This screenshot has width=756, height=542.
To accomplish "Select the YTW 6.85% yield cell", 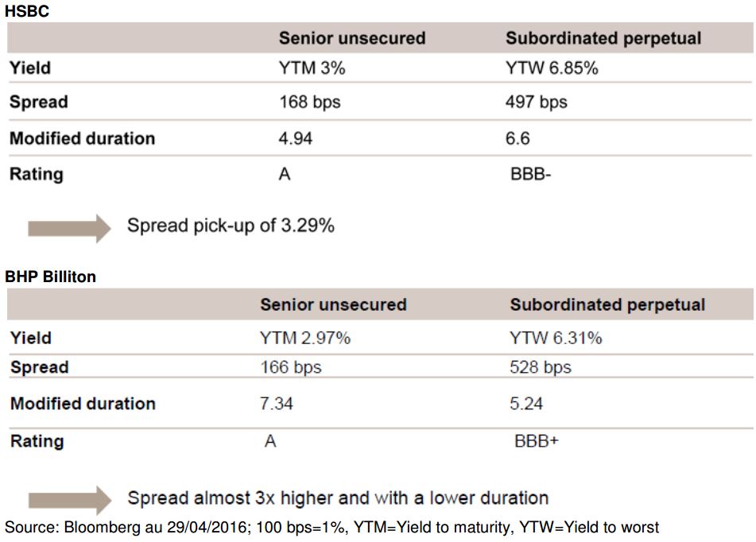I will 552,68.
